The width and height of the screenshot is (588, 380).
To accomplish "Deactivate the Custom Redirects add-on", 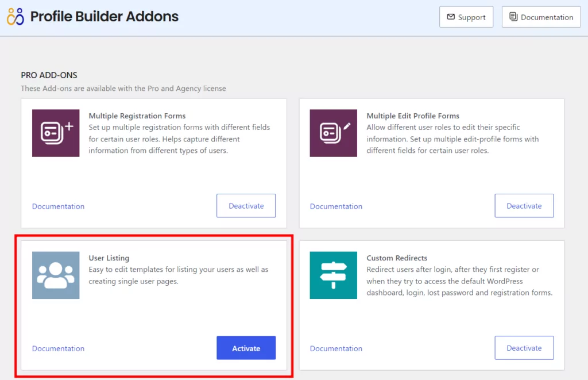I will [x=524, y=348].
